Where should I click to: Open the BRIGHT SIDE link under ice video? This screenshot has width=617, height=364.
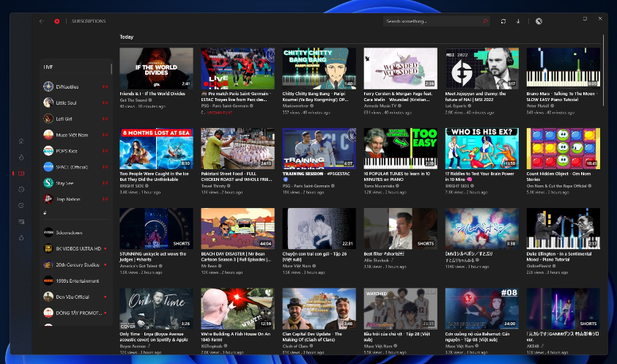point(132,186)
